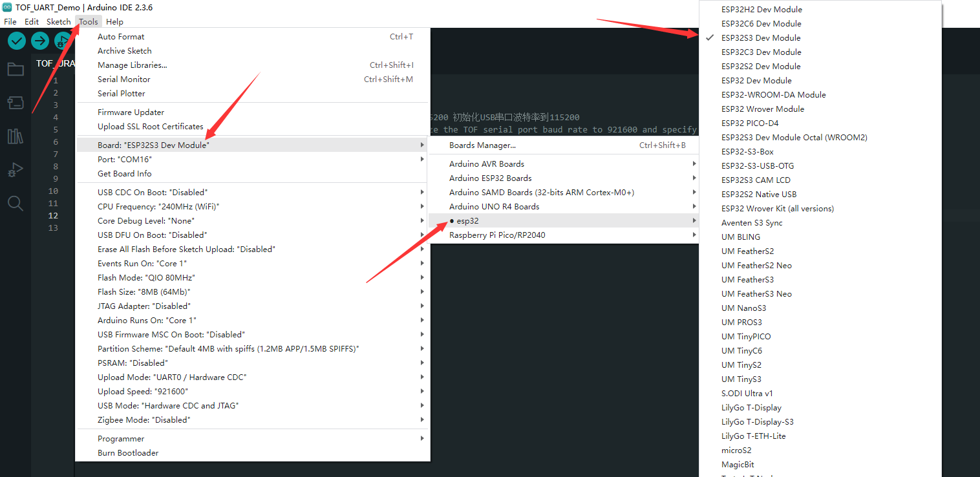Open the Search sidebar icon
This screenshot has width=980, height=477.
[16, 204]
